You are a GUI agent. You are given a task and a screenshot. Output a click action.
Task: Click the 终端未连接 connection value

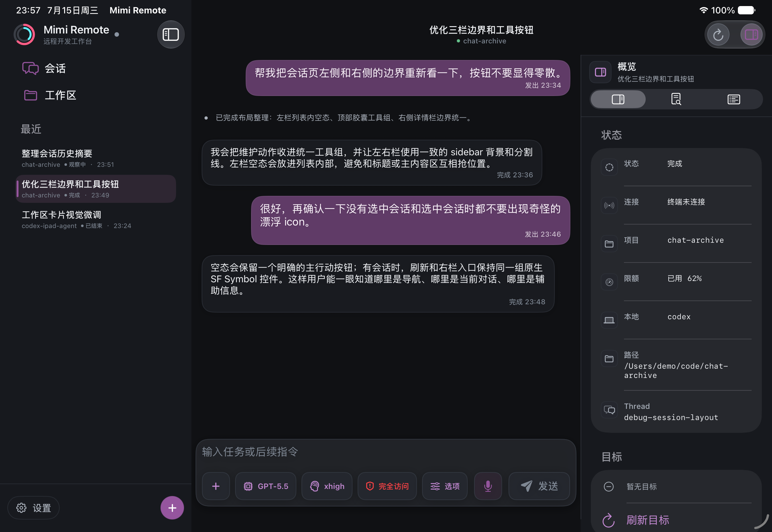(x=686, y=202)
